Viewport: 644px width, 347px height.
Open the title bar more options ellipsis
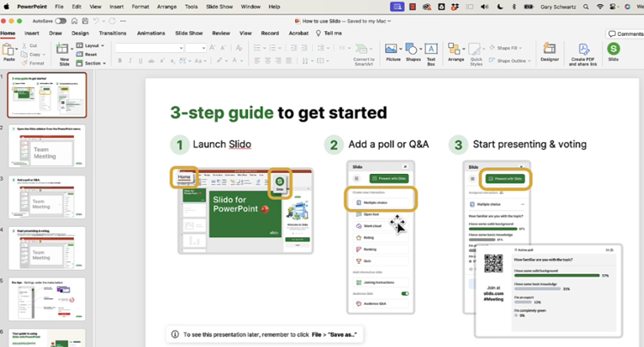(x=123, y=21)
